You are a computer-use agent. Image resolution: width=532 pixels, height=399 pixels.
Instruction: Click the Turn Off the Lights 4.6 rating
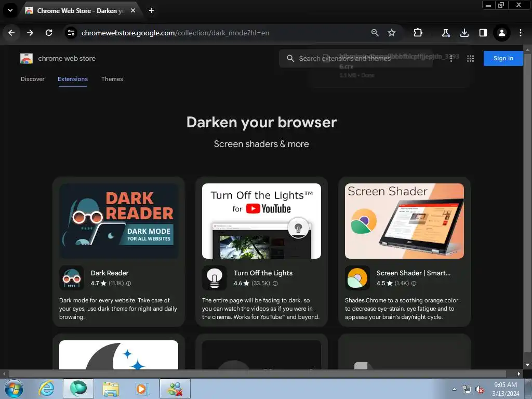pos(242,283)
